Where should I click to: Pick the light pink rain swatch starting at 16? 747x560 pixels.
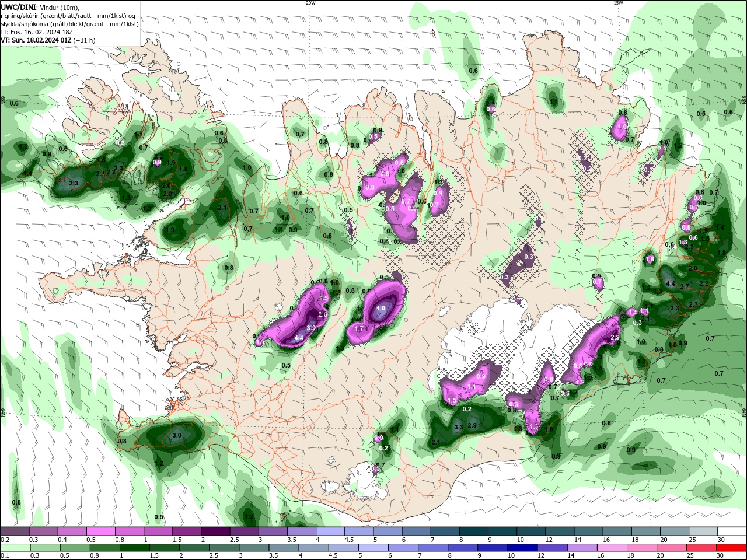[611, 548]
